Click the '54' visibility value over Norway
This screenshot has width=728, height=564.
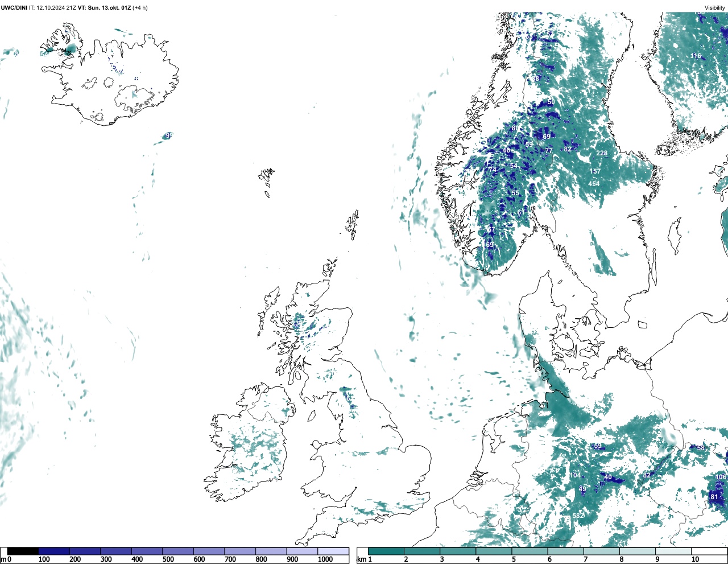(x=514, y=166)
